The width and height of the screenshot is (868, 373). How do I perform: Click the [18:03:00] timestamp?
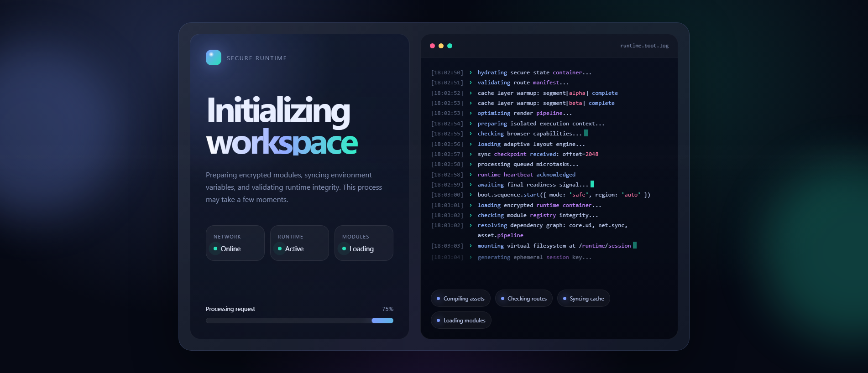point(447,195)
